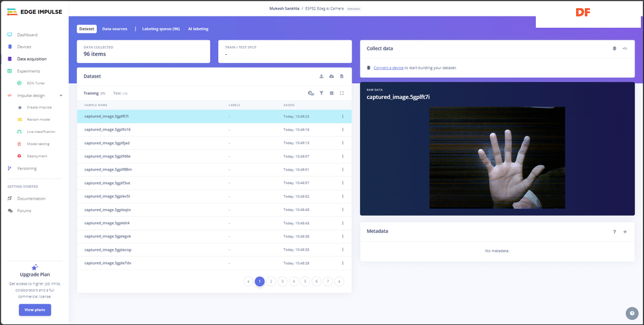644x325 pixels.
Task: Open Experiments in the sidebar
Action: coord(29,71)
